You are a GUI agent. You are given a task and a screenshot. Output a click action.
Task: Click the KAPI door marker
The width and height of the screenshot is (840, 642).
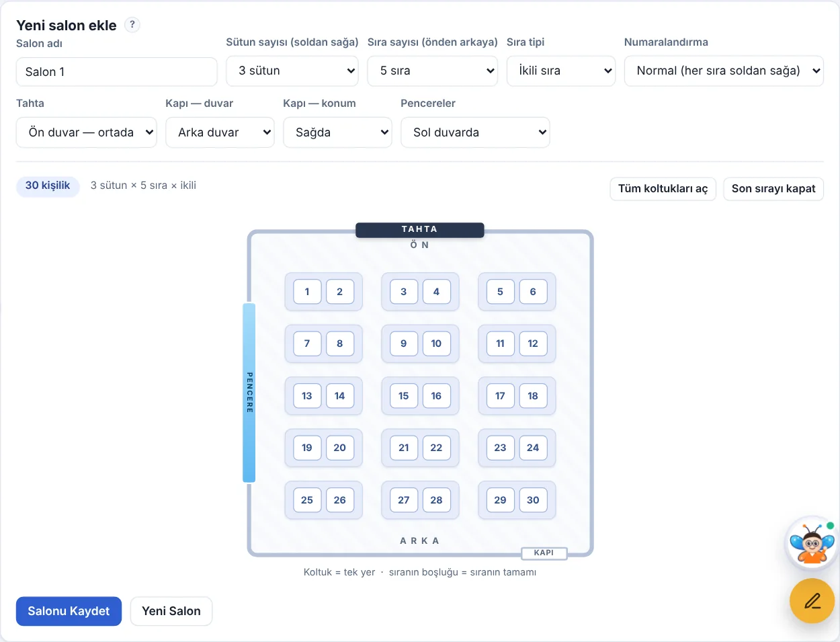point(544,553)
